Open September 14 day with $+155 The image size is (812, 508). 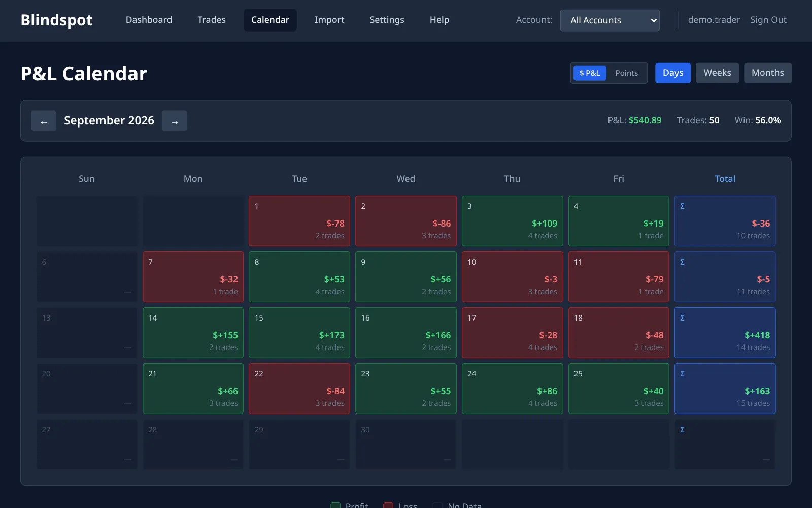point(193,333)
